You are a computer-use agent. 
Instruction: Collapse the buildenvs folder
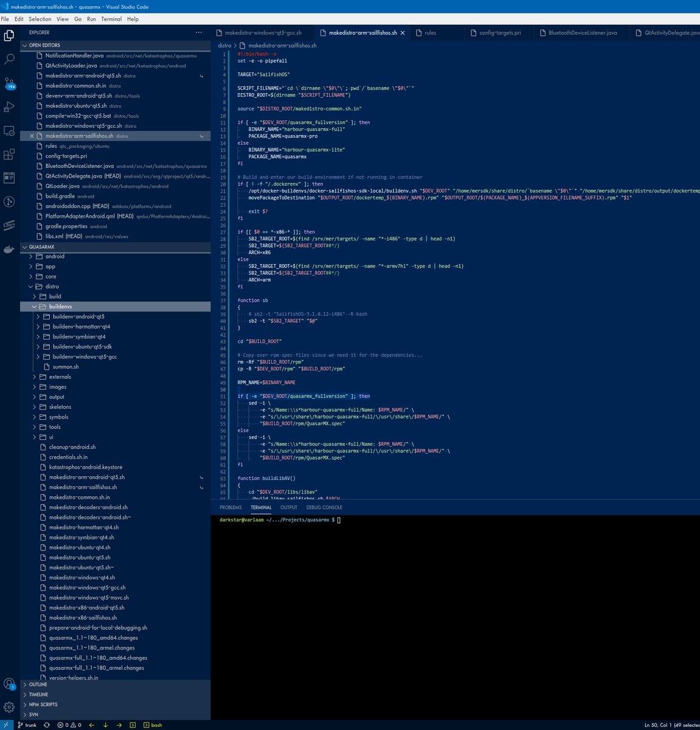(35, 307)
